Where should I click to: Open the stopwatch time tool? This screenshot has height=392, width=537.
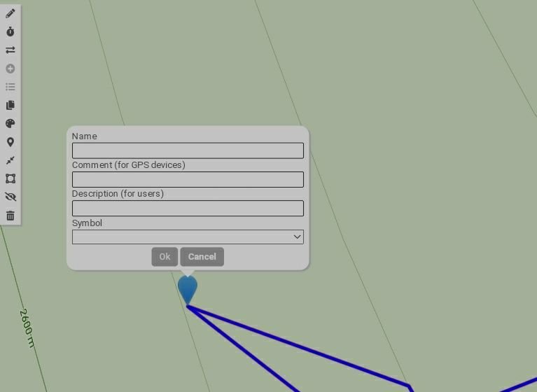point(11,31)
